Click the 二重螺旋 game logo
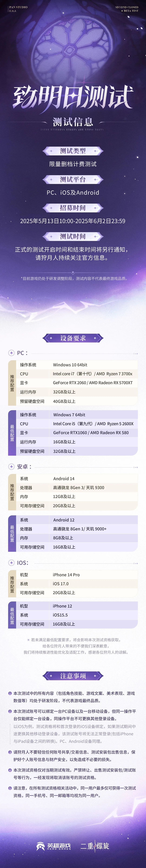This screenshot has width=146, height=868. [95, 846]
